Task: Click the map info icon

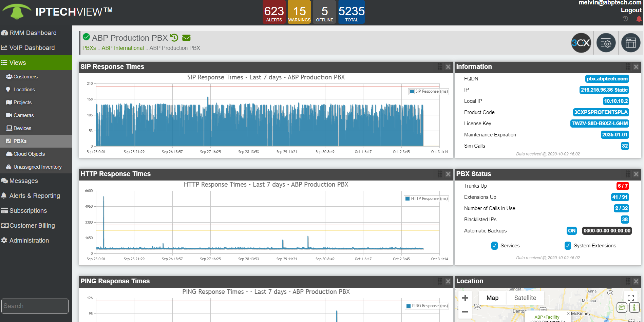Action: click(x=634, y=307)
